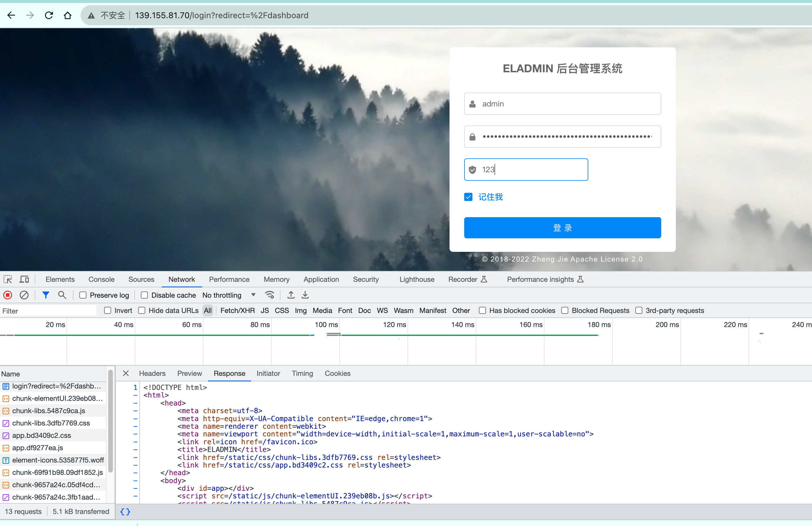Check the Blocked Requests checkbox

565,310
